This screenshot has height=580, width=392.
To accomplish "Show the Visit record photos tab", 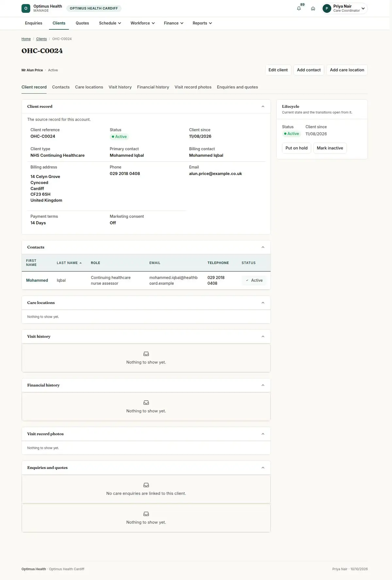I will (x=193, y=87).
